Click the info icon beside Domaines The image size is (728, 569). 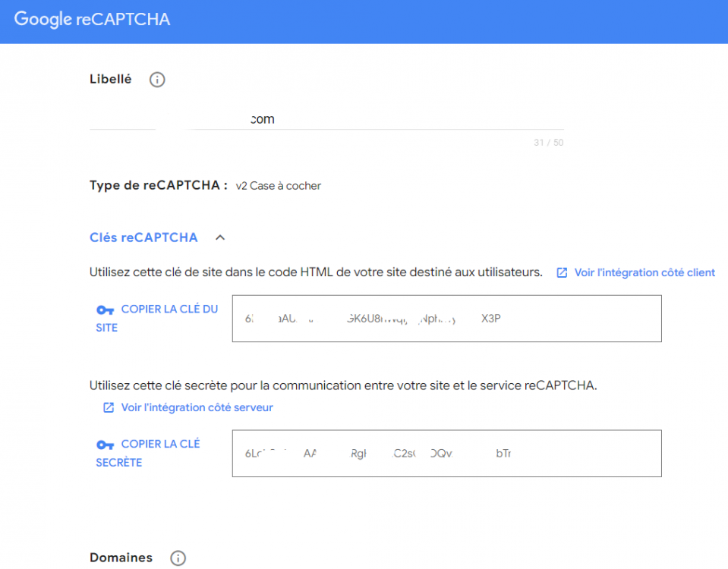[178, 558]
